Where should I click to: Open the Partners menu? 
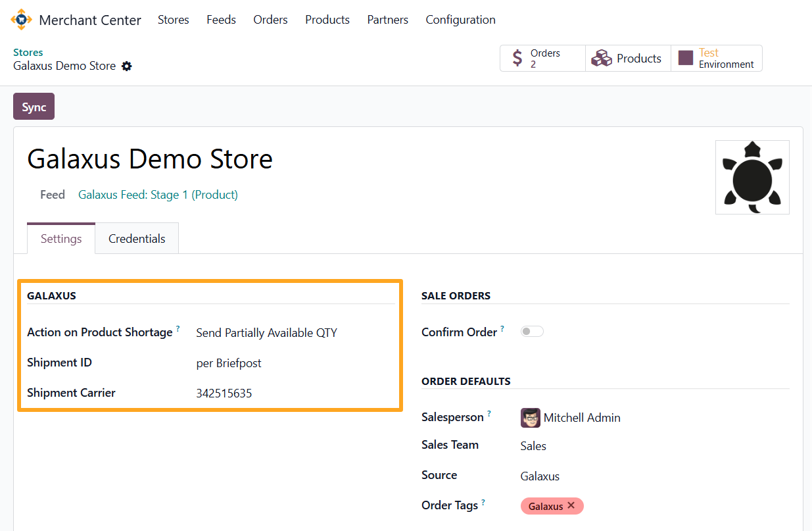coord(388,20)
